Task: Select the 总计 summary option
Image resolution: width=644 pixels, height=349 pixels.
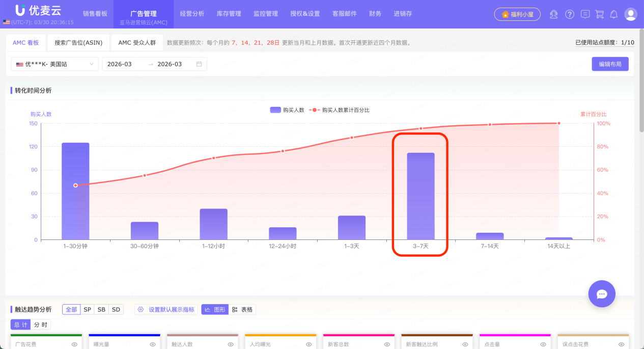Action: pos(21,325)
